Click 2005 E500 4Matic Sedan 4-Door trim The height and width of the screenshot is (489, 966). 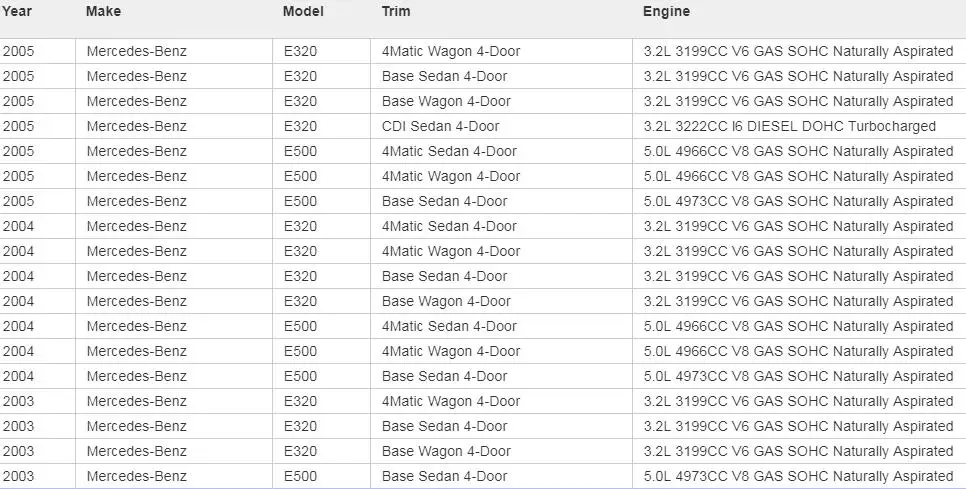tap(449, 152)
